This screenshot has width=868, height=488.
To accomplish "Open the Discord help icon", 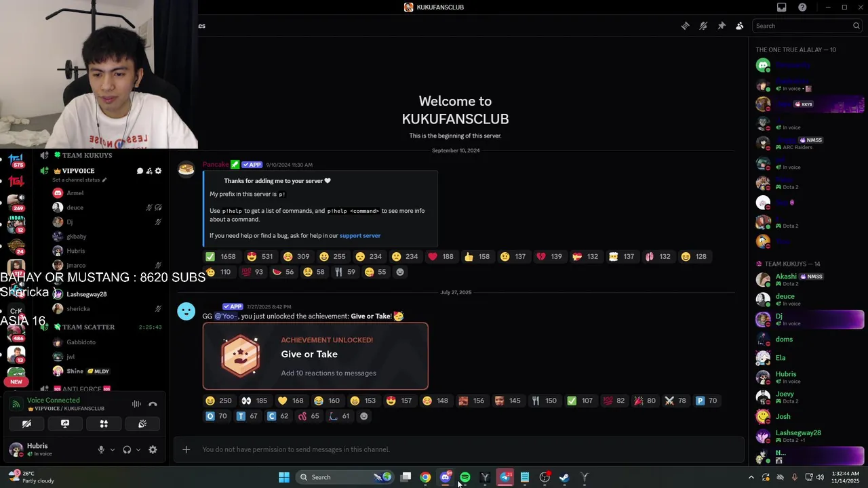I will coord(802,7).
